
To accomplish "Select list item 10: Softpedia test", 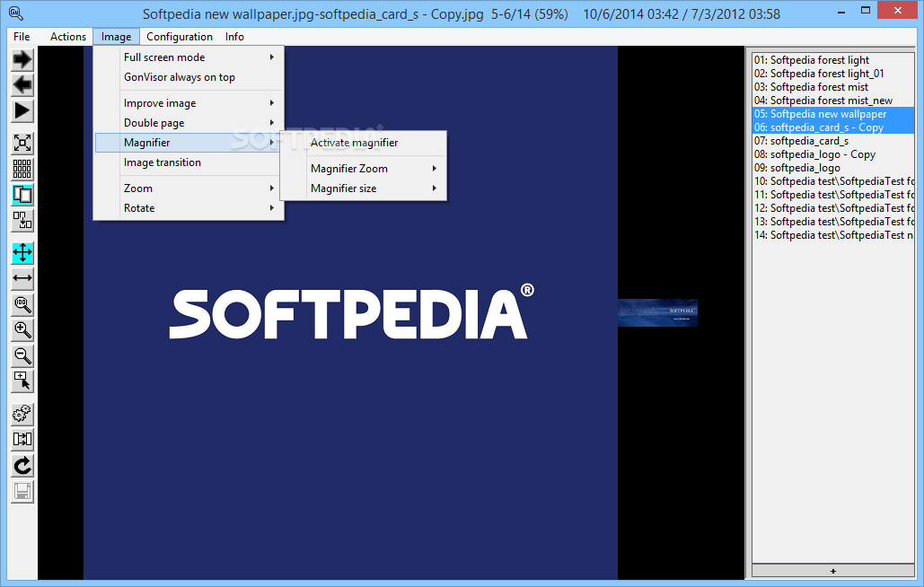I will point(833,181).
